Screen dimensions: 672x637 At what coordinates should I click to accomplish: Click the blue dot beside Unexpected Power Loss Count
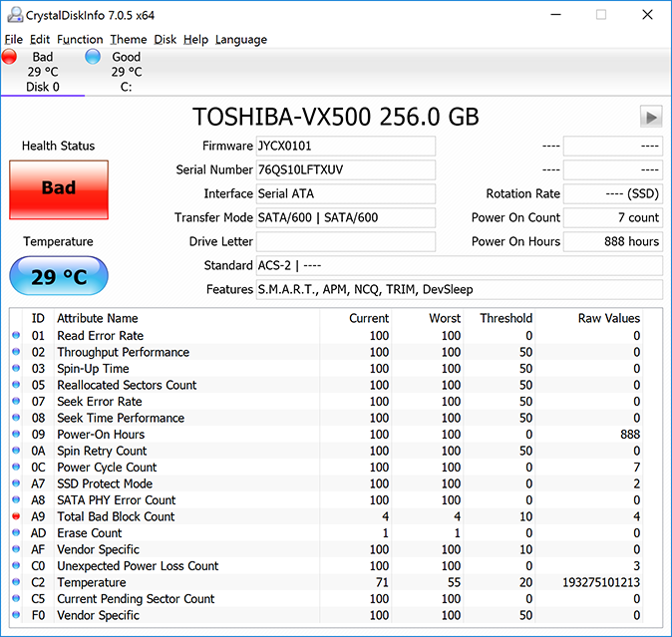pyautogui.click(x=16, y=566)
